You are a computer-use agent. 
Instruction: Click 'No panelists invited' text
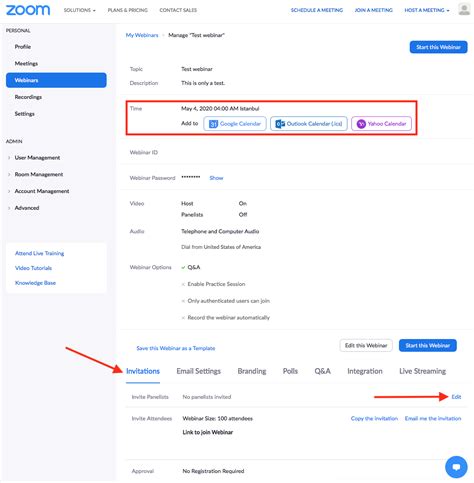tap(207, 397)
